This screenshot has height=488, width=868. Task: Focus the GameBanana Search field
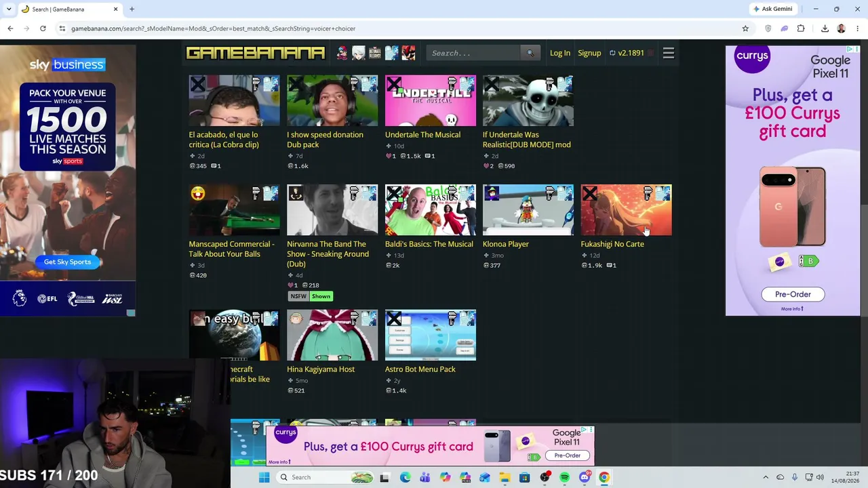pyautogui.click(x=475, y=53)
